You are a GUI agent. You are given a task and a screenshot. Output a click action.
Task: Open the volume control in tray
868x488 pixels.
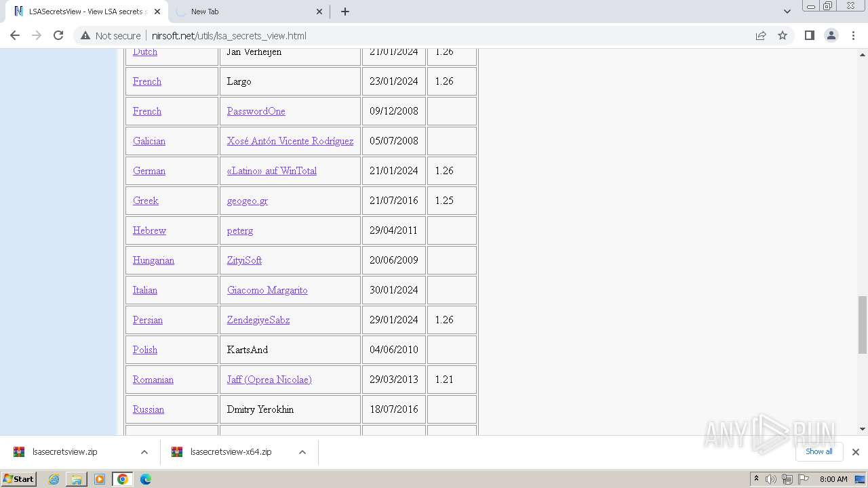[x=771, y=479]
